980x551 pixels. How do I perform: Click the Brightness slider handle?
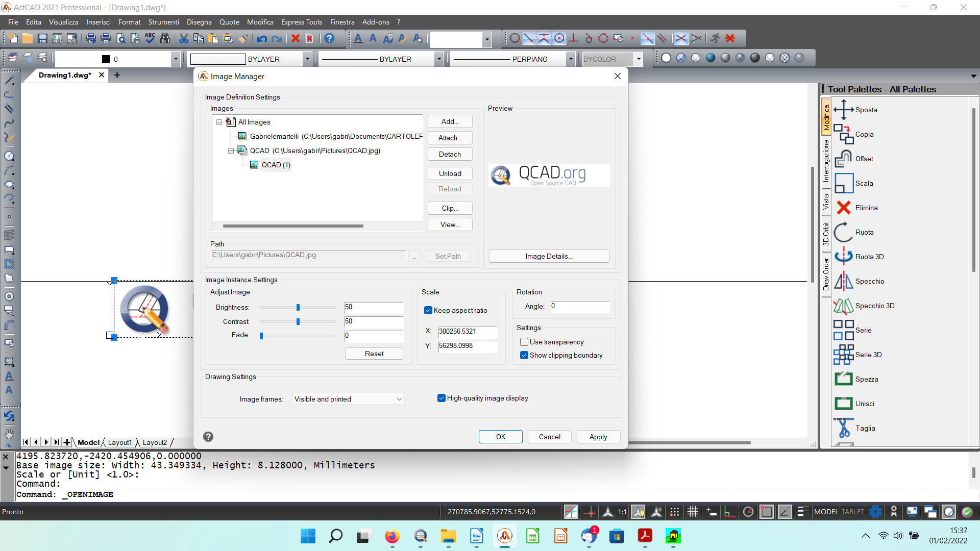pos(298,307)
